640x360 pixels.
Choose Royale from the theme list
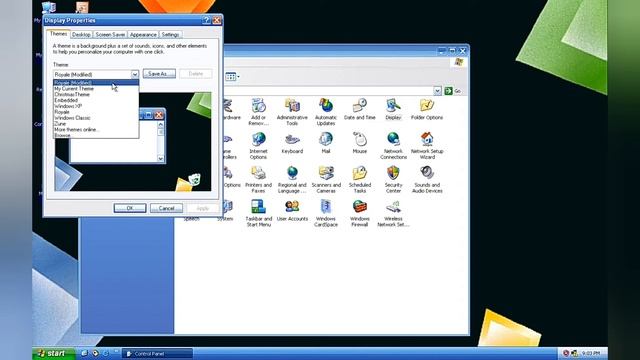click(x=96, y=112)
